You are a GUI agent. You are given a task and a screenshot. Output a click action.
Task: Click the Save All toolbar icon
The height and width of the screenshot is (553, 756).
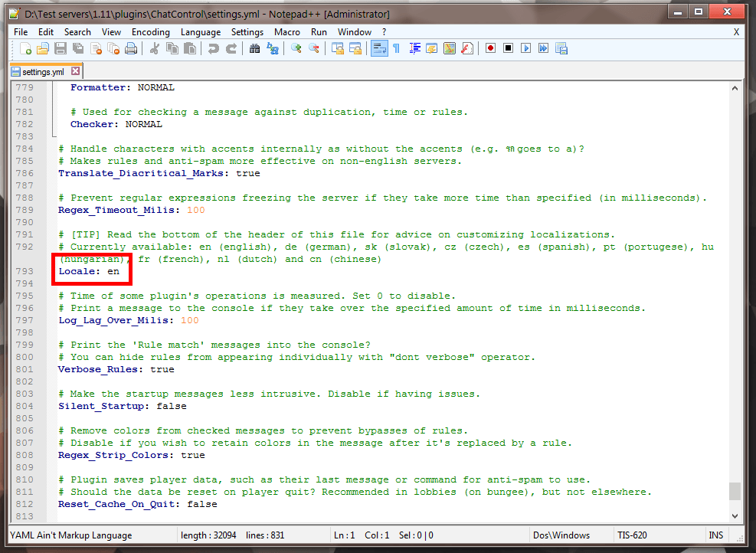pos(78,49)
